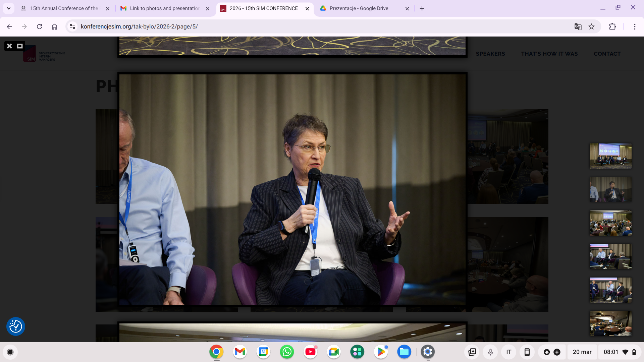Open the SPEAKERS menu item
Viewport: 644px width, 362px height.
[490, 54]
